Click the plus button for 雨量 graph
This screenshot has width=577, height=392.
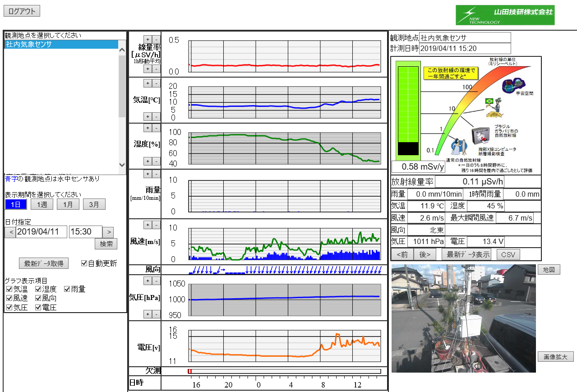pos(148,174)
